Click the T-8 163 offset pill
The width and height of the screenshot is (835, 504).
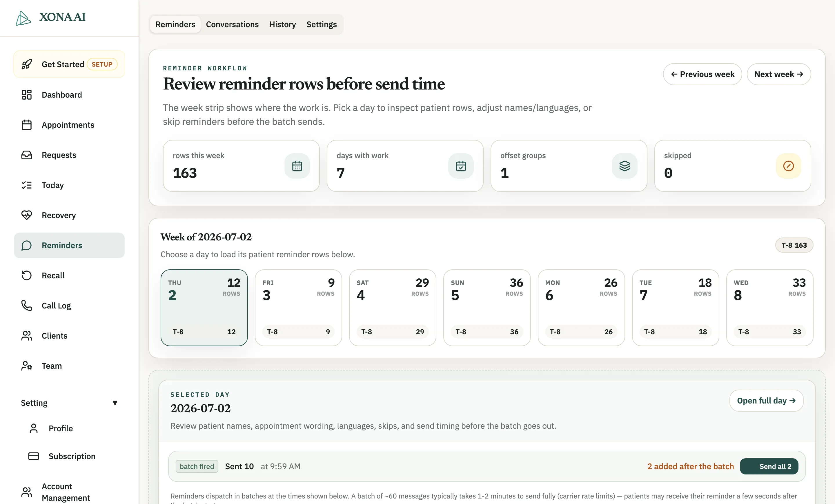[794, 245]
